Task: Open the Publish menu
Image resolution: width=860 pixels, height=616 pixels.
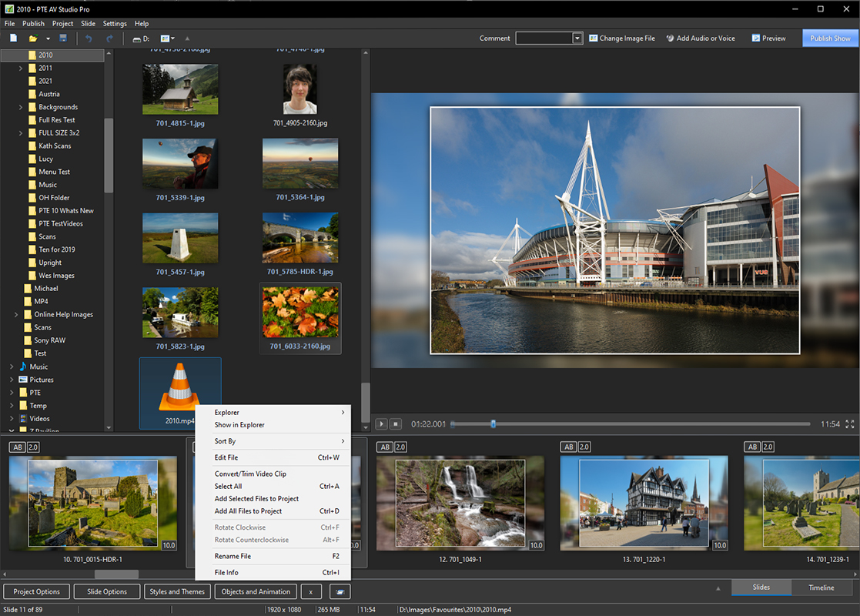Action: (33, 24)
